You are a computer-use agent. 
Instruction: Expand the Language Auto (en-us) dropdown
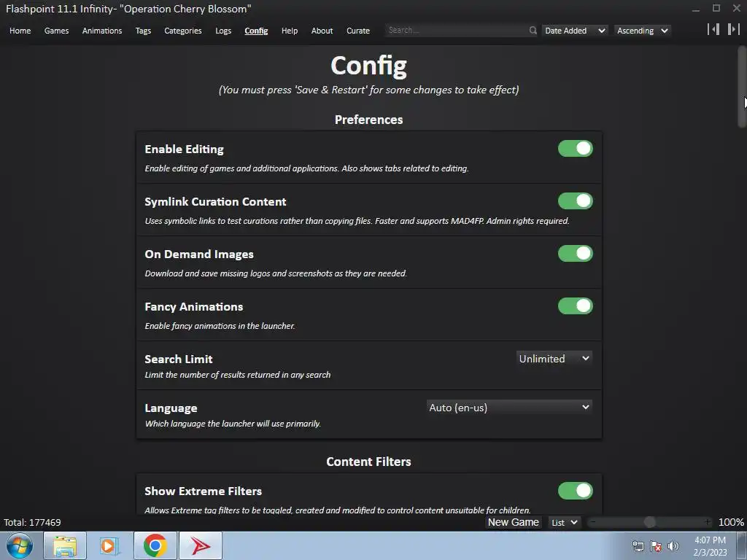(509, 408)
